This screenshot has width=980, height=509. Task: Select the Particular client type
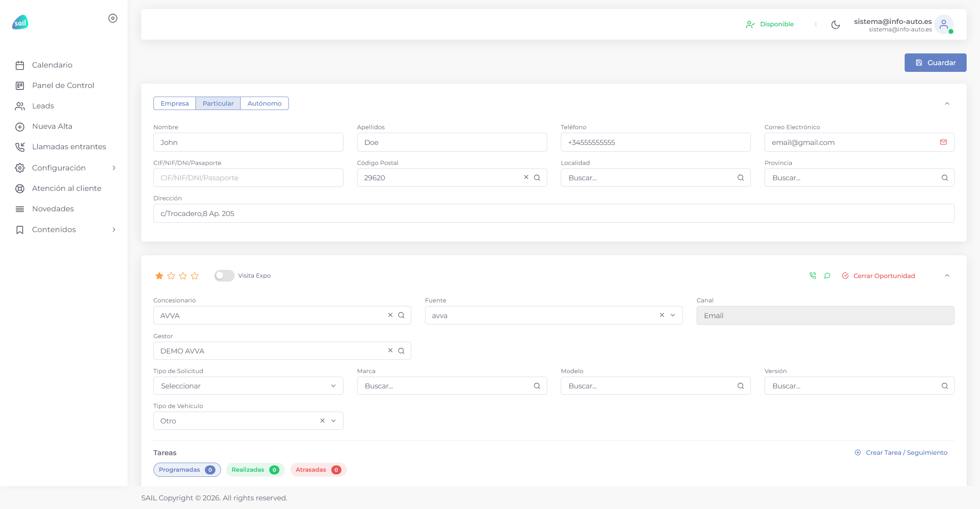[x=218, y=103]
